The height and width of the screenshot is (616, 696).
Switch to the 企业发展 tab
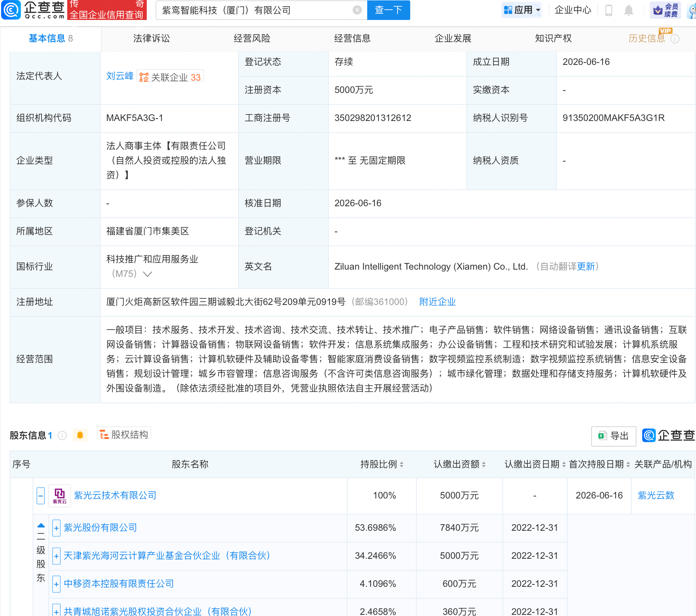[x=453, y=38]
